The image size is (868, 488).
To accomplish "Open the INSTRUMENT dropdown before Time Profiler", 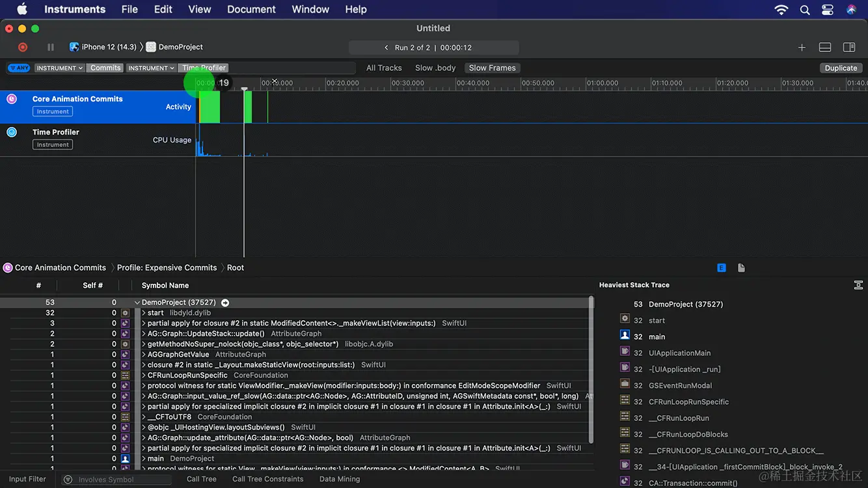I will coord(151,68).
